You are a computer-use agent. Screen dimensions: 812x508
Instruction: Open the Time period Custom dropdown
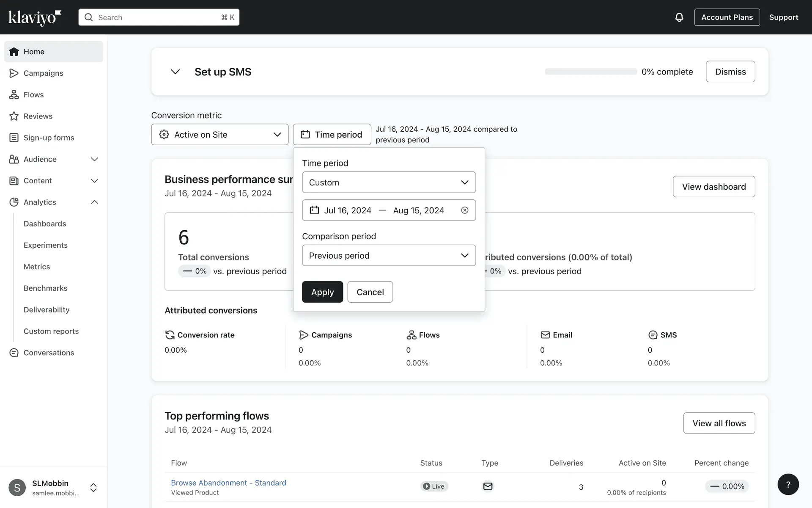(x=389, y=182)
